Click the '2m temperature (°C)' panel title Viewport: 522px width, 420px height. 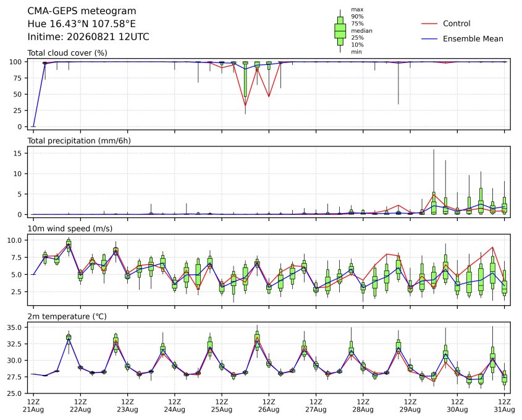tap(67, 316)
